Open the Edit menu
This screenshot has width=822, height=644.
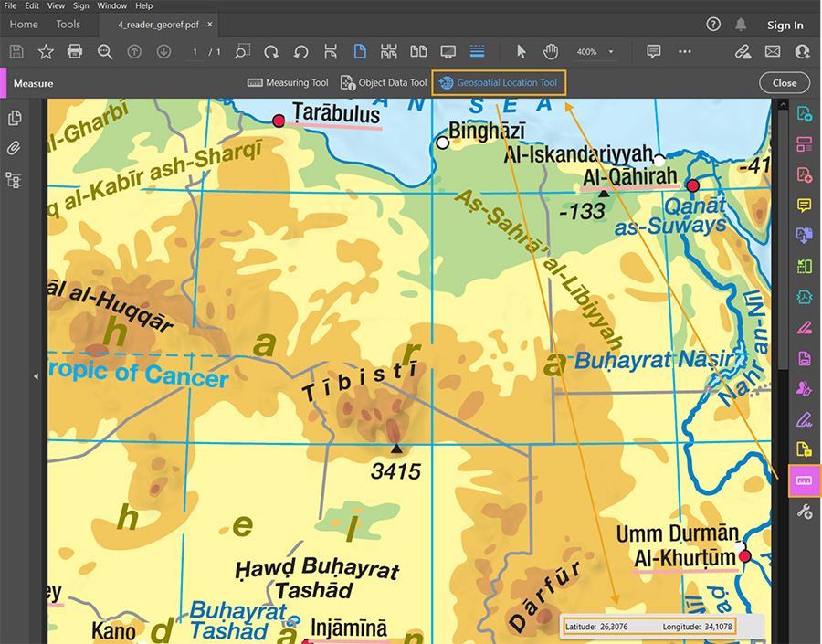tap(32, 5)
